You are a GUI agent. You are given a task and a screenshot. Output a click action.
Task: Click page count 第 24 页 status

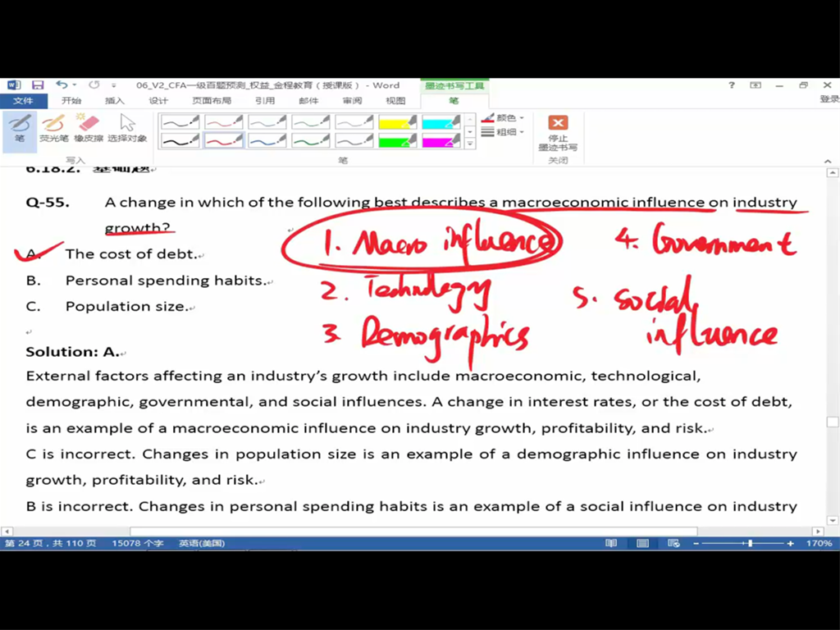tap(50, 543)
